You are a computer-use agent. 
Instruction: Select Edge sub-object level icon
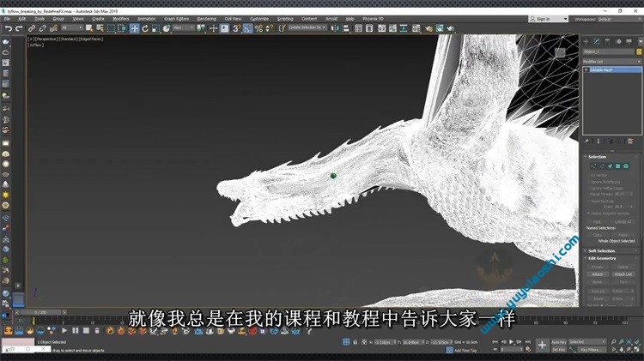click(602, 166)
